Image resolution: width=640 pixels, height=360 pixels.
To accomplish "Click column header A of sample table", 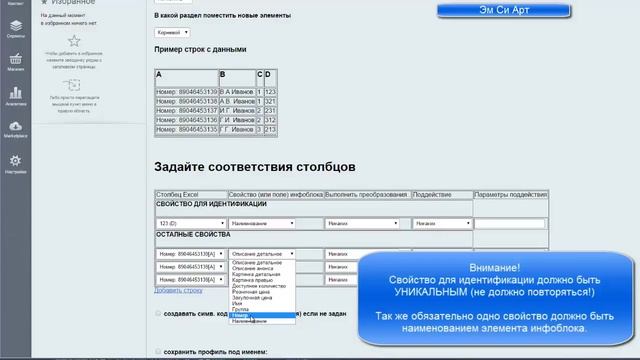I will 187,78.
